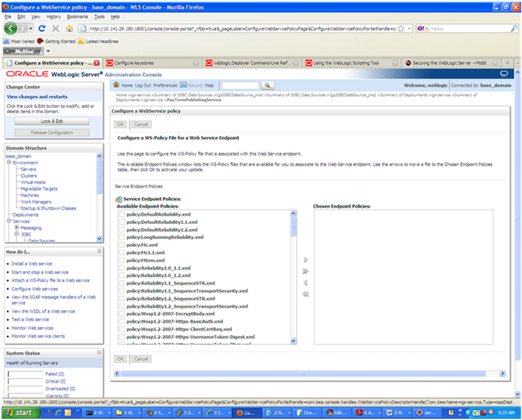The image size is (522, 420).
Task: Click the console search magnifier button
Action: pos(267,86)
